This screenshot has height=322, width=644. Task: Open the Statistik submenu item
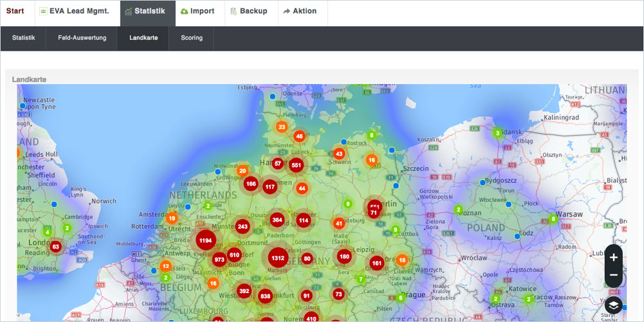coord(24,38)
